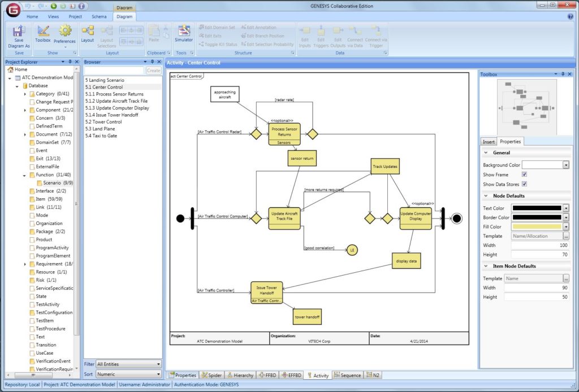The image size is (579, 392).
Task: Select 5.2 Tower Control in the Browser list
Action: 103,121
